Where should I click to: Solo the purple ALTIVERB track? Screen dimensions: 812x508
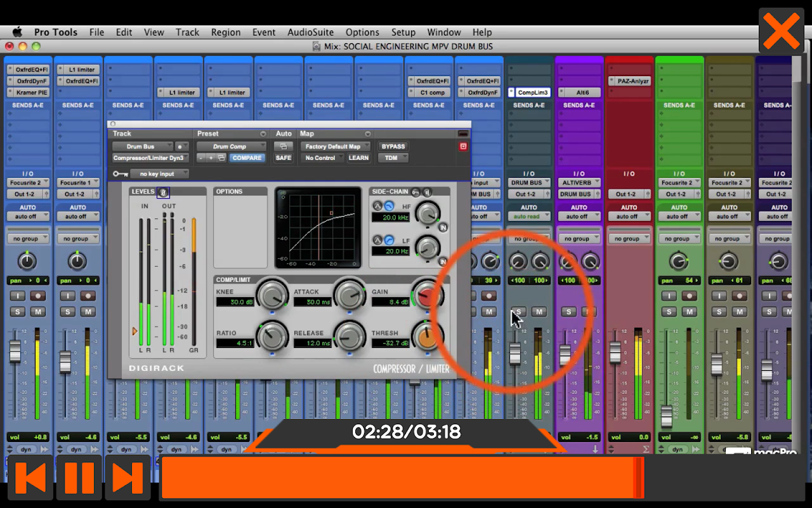click(568, 312)
